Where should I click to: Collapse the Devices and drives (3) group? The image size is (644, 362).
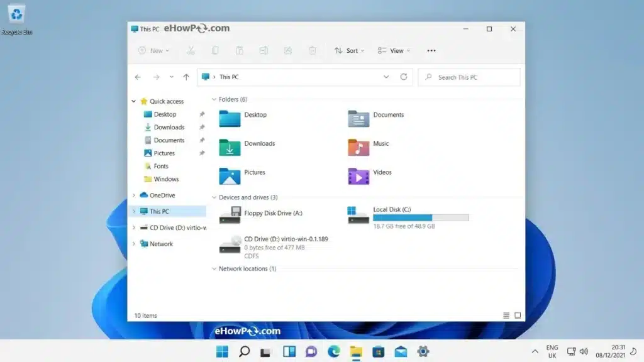[x=214, y=197]
